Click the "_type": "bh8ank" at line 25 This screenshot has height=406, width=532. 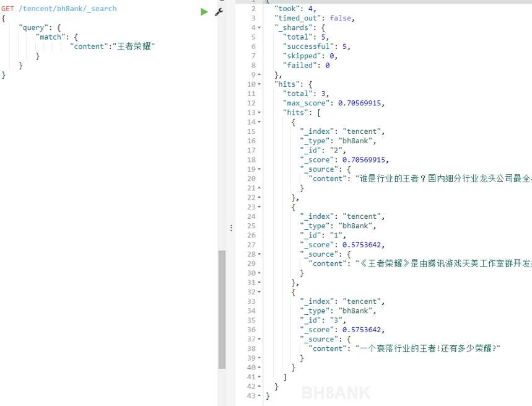pos(338,226)
